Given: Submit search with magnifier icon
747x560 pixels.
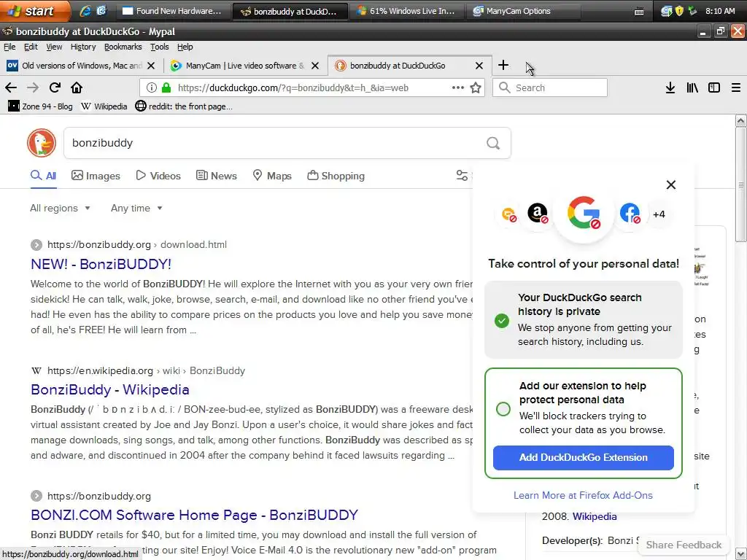Looking at the screenshot, I should [x=493, y=143].
